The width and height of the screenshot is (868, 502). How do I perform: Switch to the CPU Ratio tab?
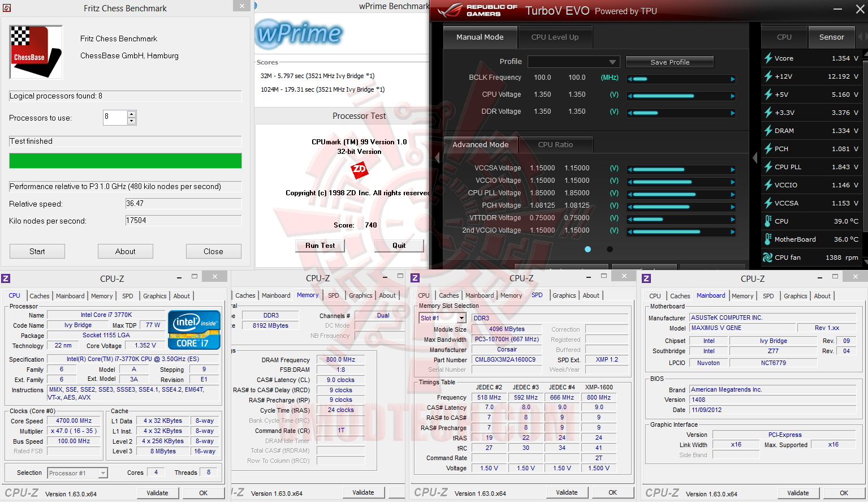tap(555, 145)
